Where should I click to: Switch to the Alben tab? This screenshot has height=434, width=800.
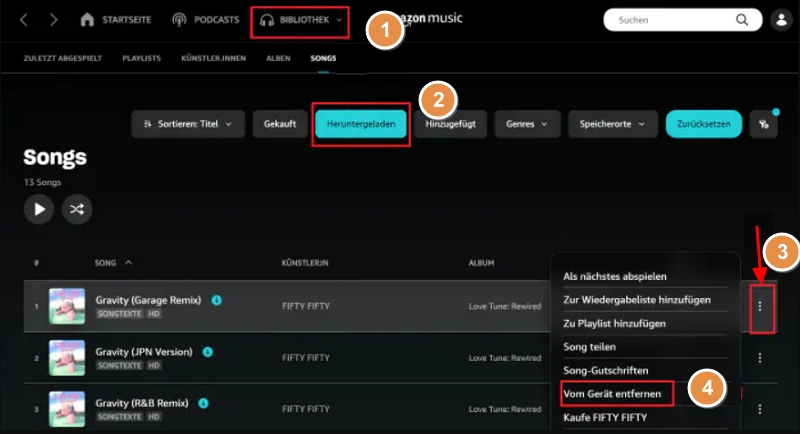pyautogui.click(x=278, y=58)
